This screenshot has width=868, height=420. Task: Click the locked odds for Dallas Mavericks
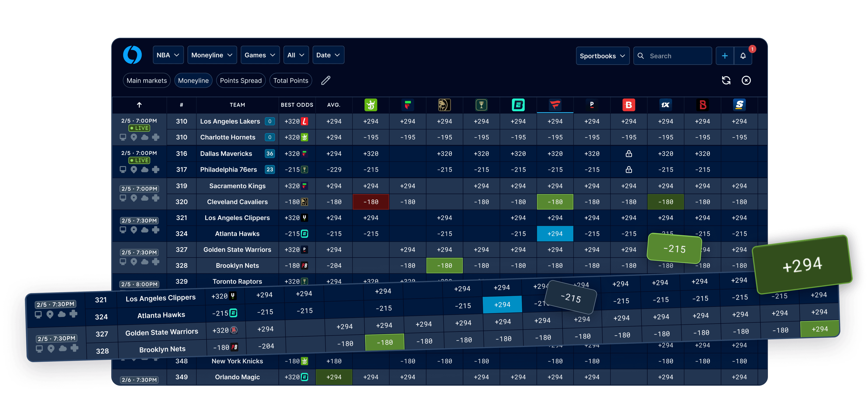pyautogui.click(x=629, y=154)
